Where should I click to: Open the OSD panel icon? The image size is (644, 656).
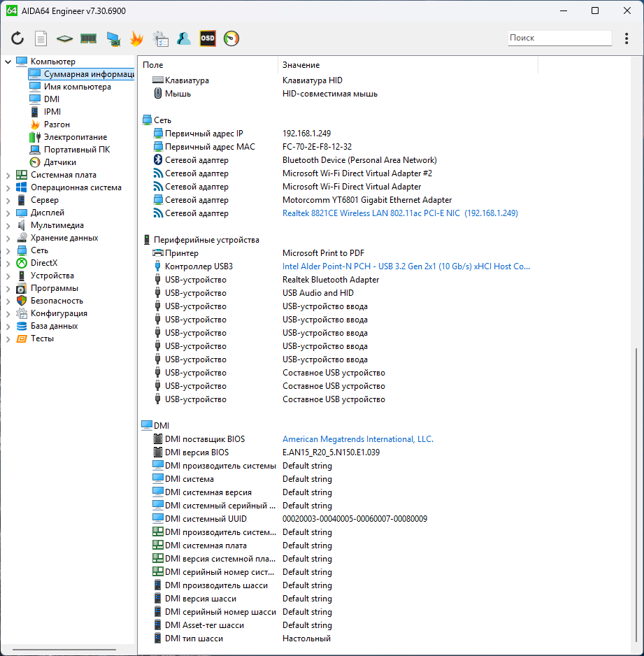208,38
